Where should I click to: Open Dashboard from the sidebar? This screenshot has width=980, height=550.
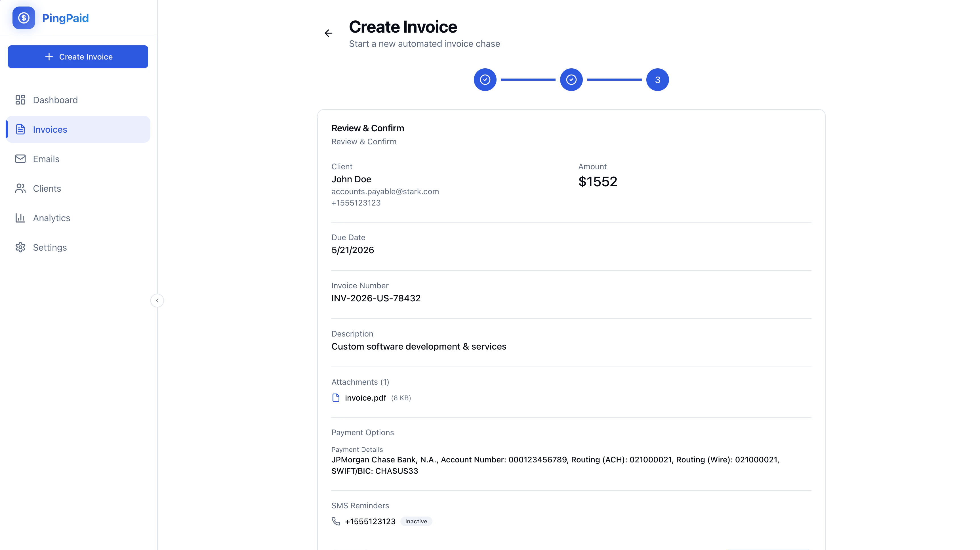coord(78,100)
